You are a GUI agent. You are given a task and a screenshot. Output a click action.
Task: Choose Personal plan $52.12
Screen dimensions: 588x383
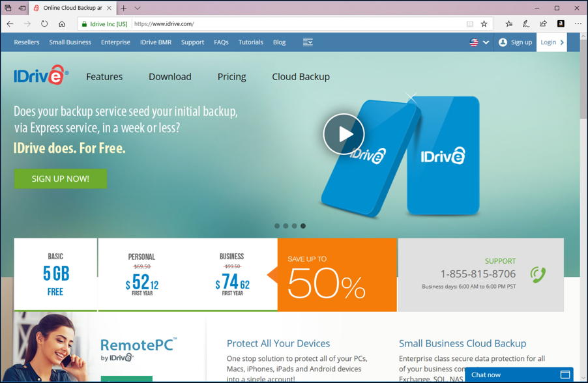coord(141,275)
